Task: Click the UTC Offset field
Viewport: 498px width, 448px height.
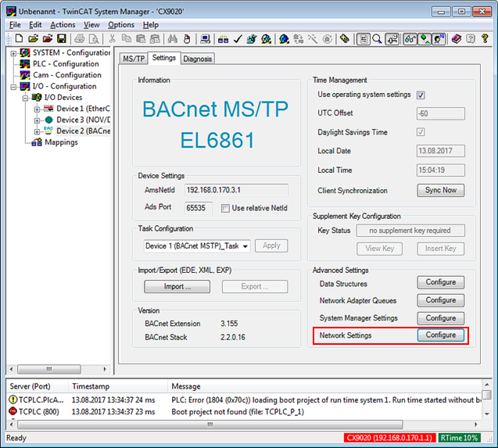Action: [440, 113]
